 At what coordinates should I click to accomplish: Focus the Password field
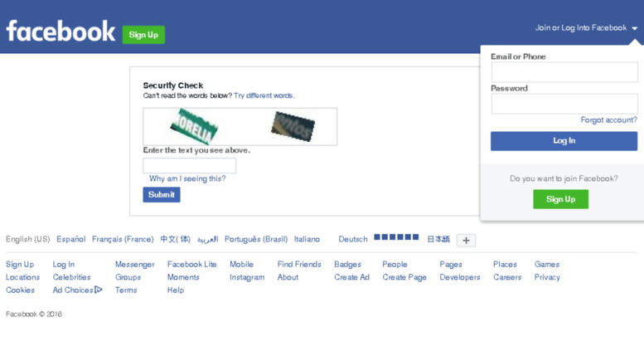coord(564,104)
